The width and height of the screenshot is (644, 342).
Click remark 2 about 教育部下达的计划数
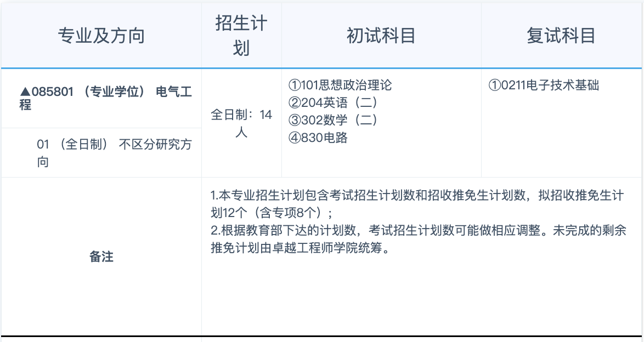pos(419,239)
